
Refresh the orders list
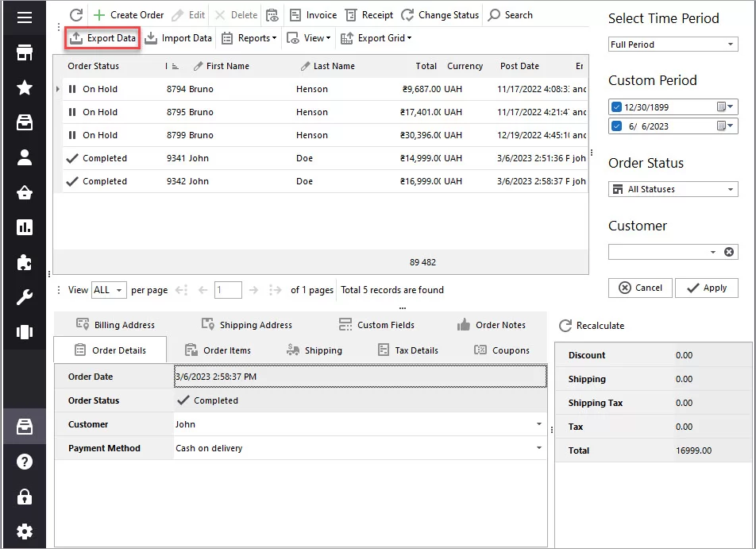pyautogui.click(x=76, y=14)
